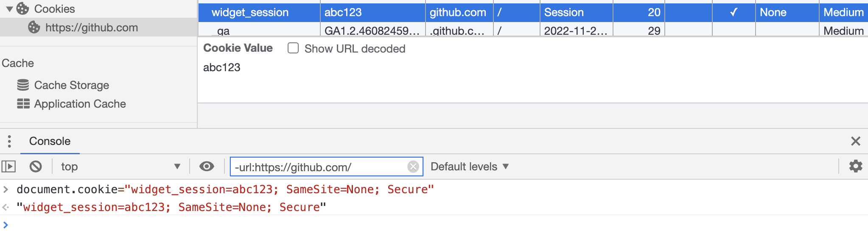The height and width of the screenshot is (239, 868).
Task: Click the github.com cookie icon
Action: click(x=34, y=28)
